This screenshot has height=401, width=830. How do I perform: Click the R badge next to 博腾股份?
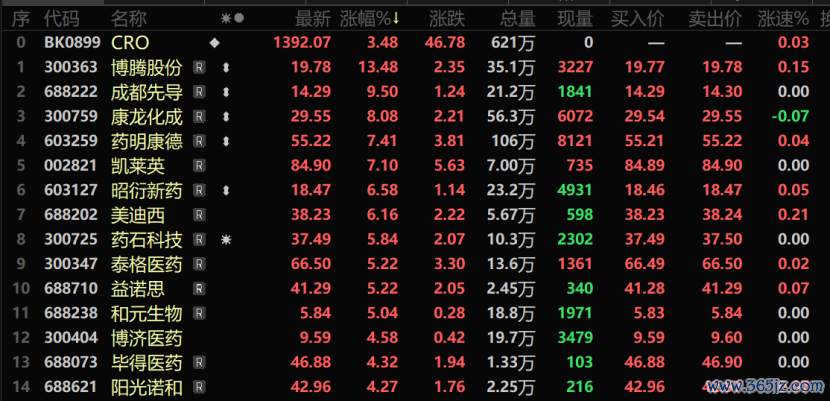(x=199, y=67)
